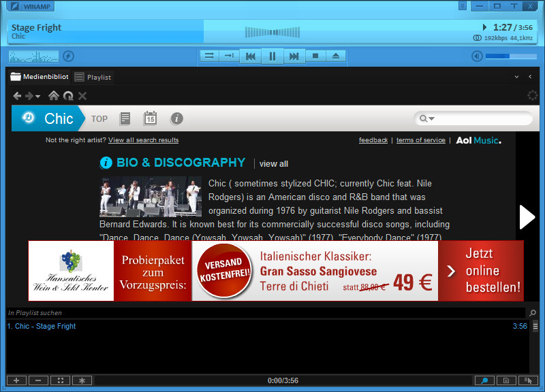The width and height of the screenshot is (545, 392).
Task: Stop loading the browser page
Action: click(82, 96)
